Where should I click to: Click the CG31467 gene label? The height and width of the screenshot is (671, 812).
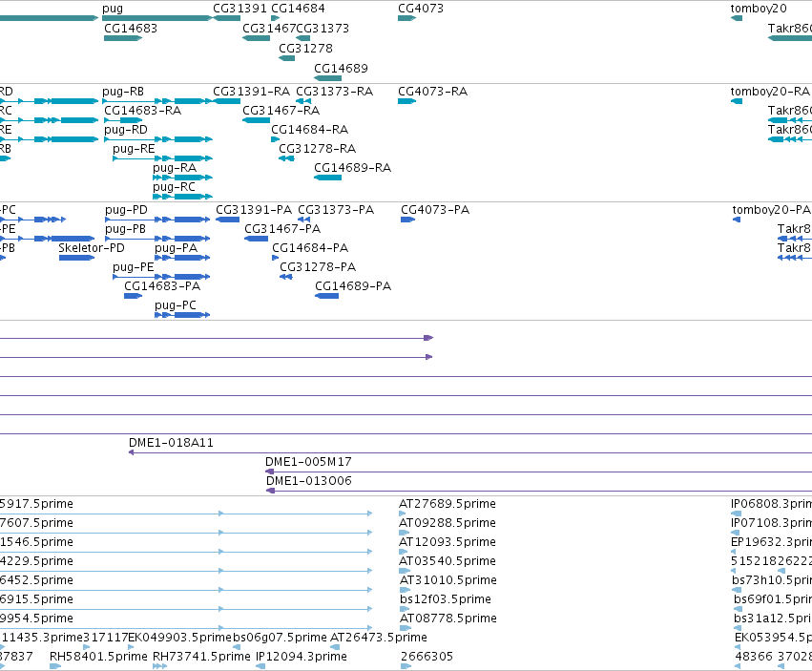(x=269, y=28)
